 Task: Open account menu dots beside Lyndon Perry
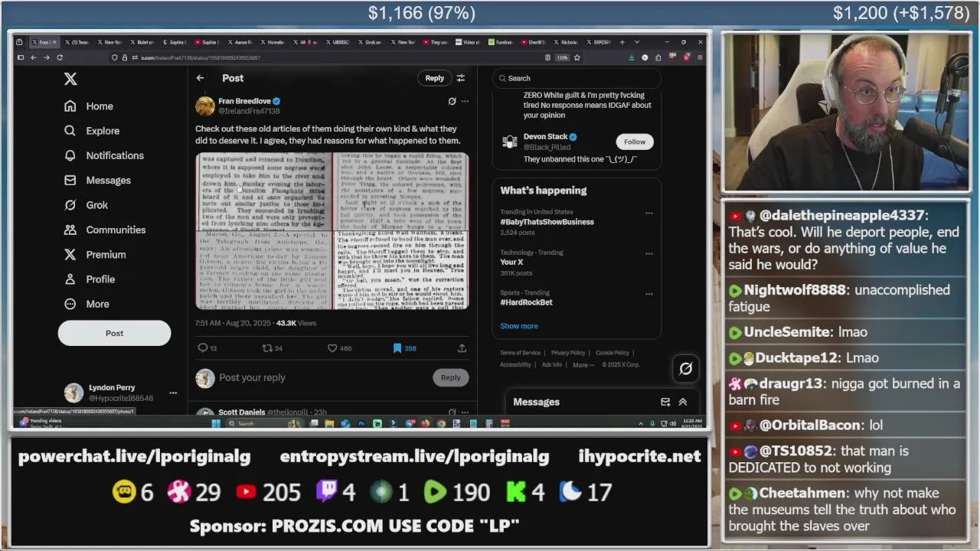coord(173,393)
